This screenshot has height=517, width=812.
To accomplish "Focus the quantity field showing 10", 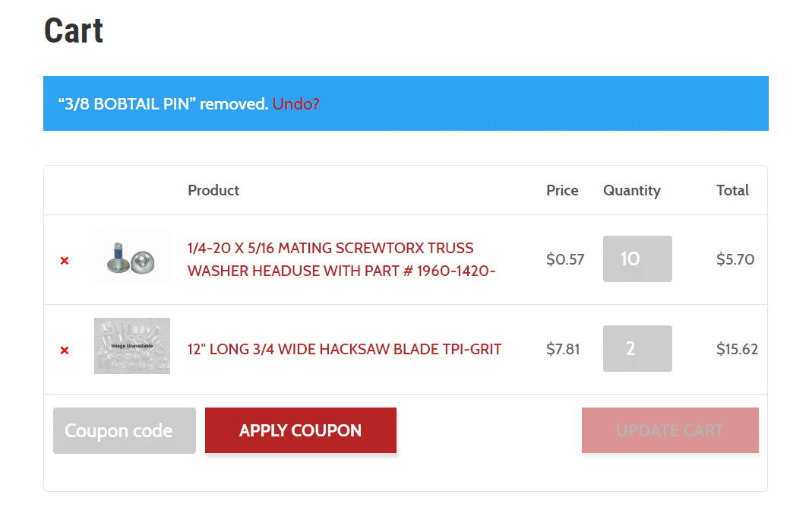I will point(637,258).
